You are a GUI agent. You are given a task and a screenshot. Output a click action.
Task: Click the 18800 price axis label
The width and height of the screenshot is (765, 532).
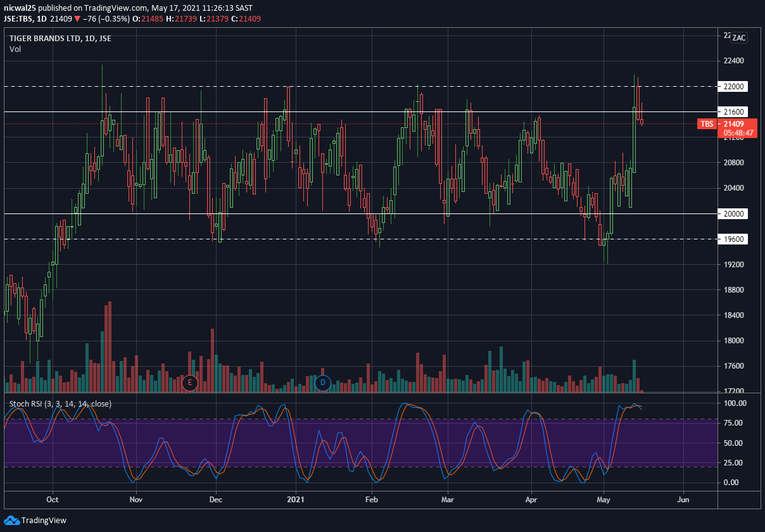(x=733, y=290)
